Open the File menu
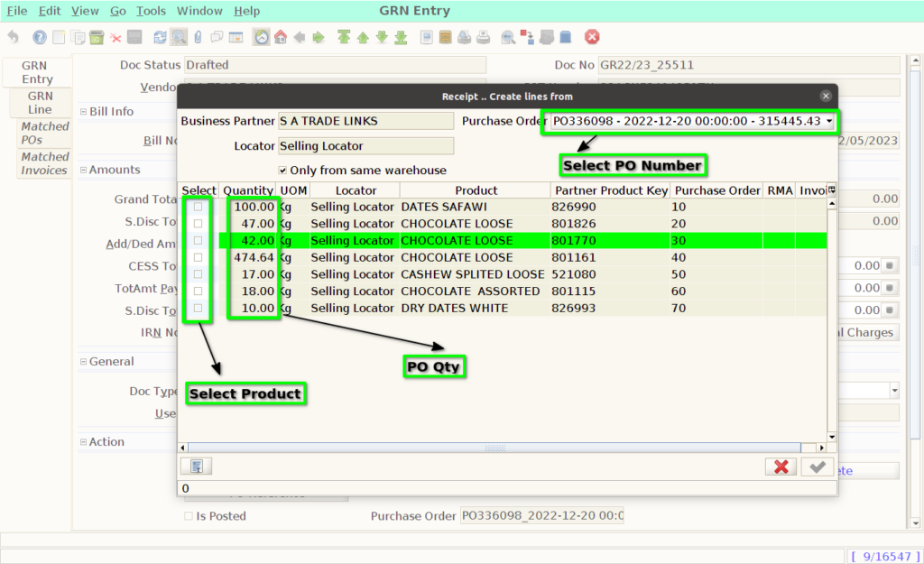This screenshot has width=924, height=564. (17, 11)
